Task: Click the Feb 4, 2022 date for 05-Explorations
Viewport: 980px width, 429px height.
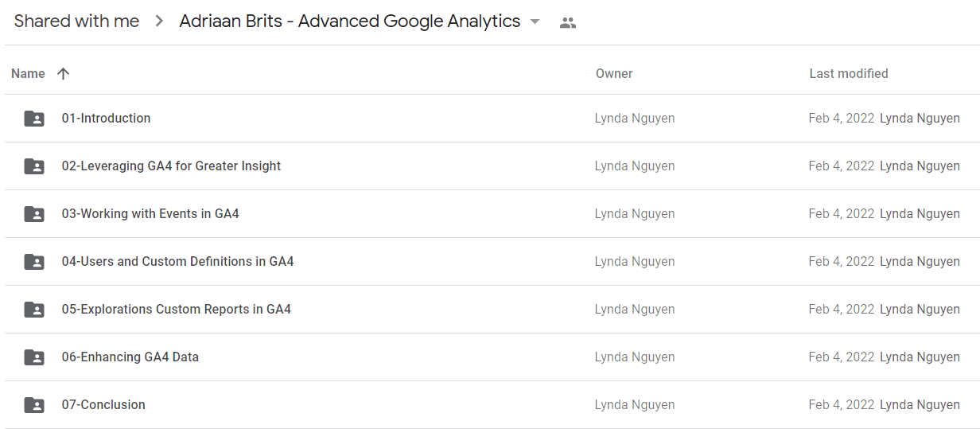Action: (x=842, y=309)
